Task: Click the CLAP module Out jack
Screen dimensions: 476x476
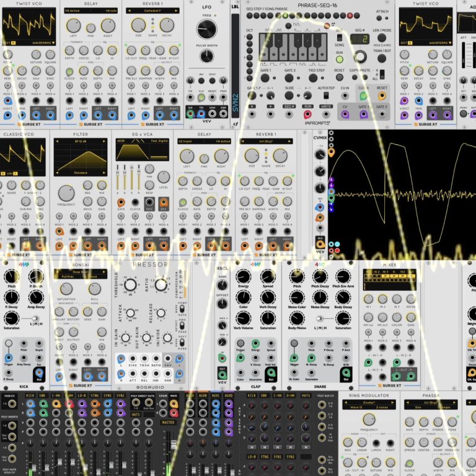Action: [271, 372]
